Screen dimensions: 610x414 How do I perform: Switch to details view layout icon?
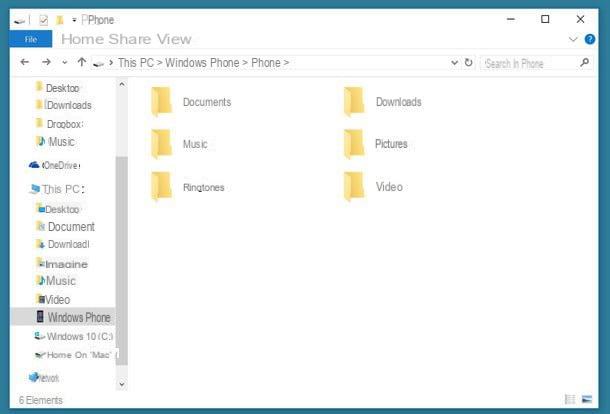click(570, 399)
